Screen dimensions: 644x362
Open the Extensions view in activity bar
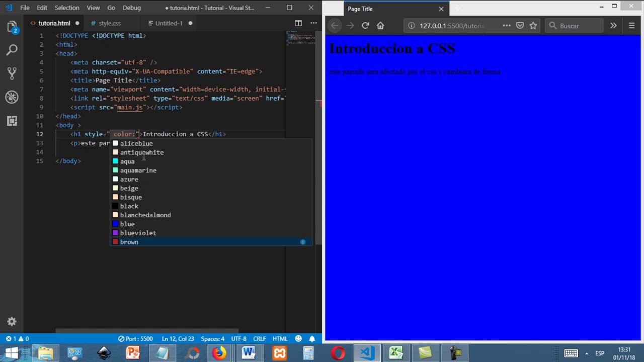tap(12, 121)
